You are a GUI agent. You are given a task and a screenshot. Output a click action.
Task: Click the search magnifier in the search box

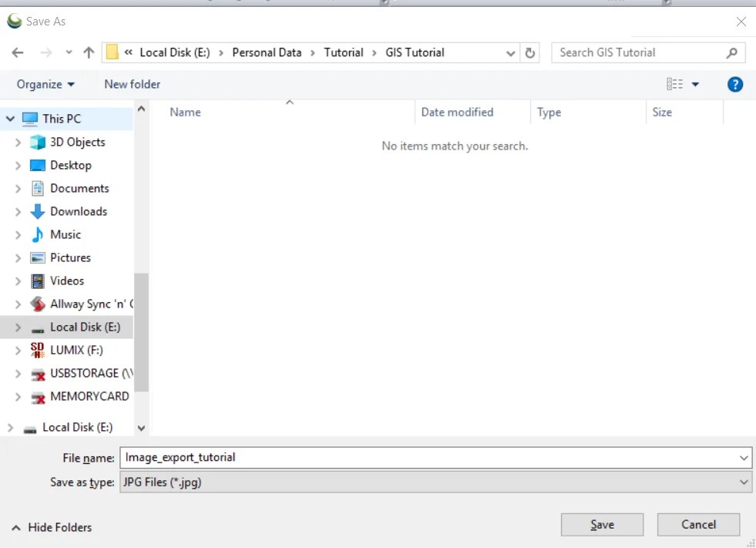pyautogui.click(x=733, y=52)
